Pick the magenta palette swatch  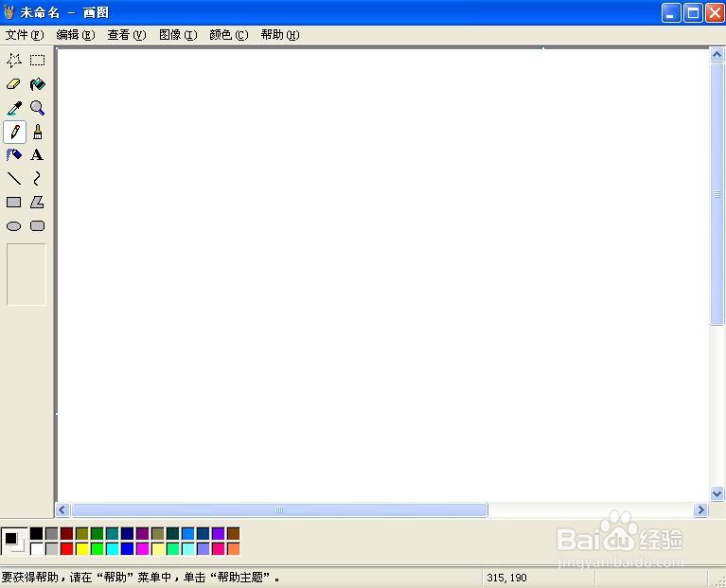[x=143, y=548]
